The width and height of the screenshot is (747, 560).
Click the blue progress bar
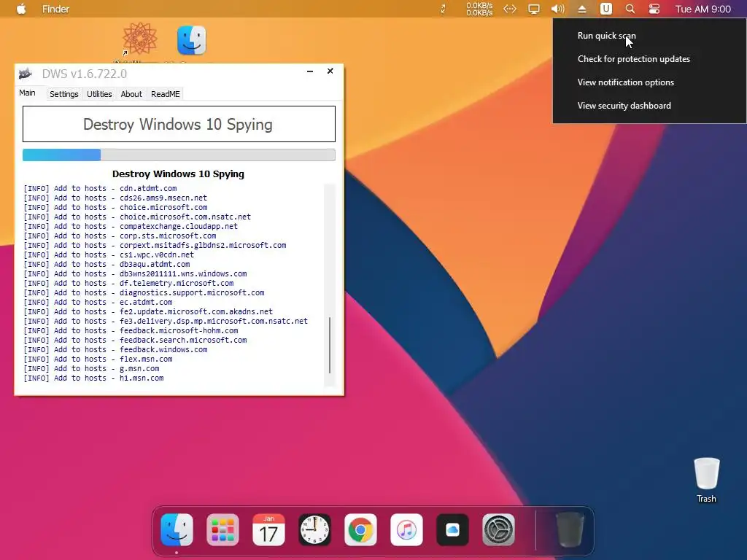[x=179, y=155]
